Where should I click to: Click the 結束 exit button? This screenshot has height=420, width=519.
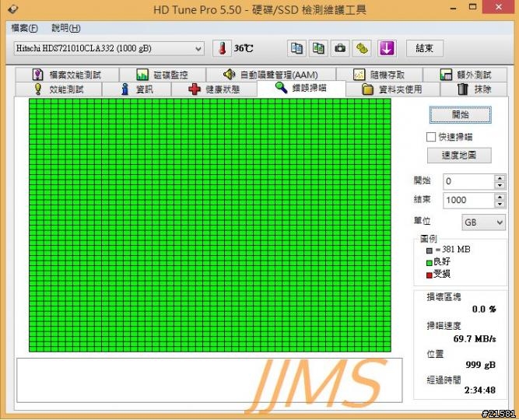[425, 48]
